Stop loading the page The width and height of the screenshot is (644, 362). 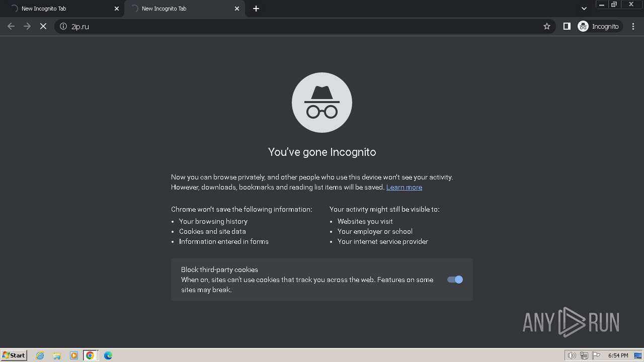(43, 26)
